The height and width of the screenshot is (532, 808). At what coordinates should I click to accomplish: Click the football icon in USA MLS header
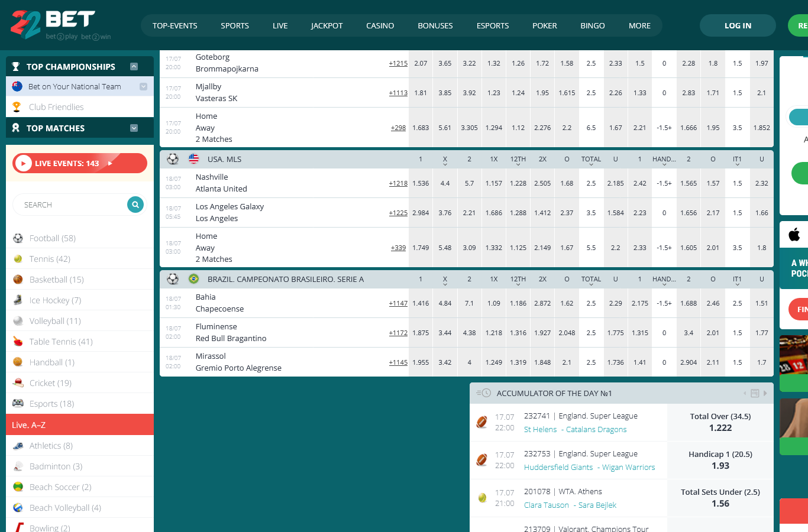pos(173,159)
